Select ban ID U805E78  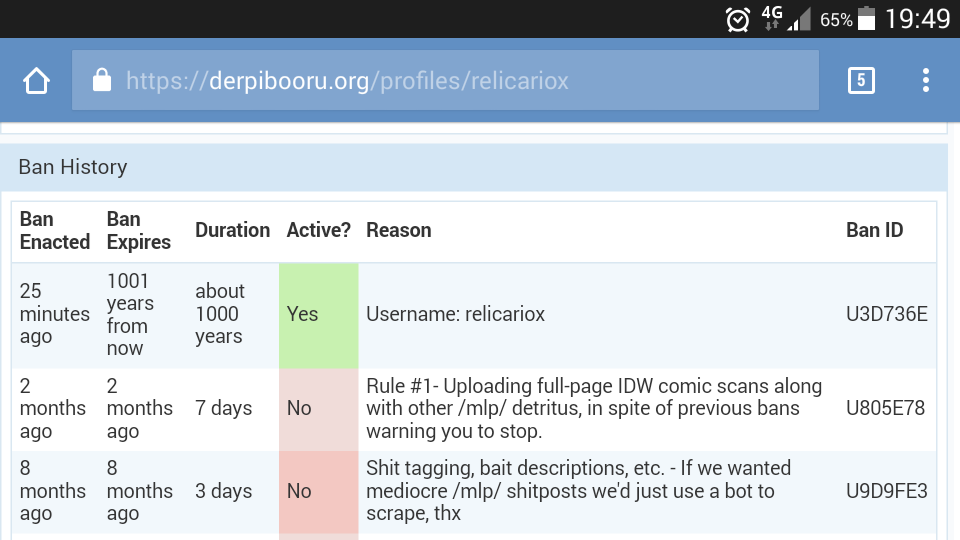pyautogui.click(x=885, y=408)
